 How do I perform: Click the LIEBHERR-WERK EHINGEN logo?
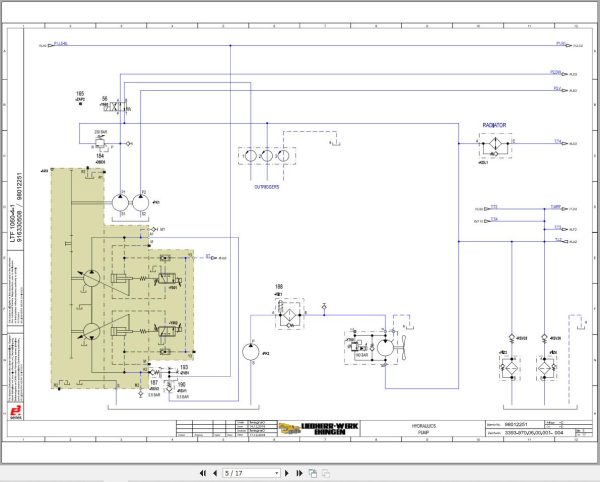click(319, 428)
